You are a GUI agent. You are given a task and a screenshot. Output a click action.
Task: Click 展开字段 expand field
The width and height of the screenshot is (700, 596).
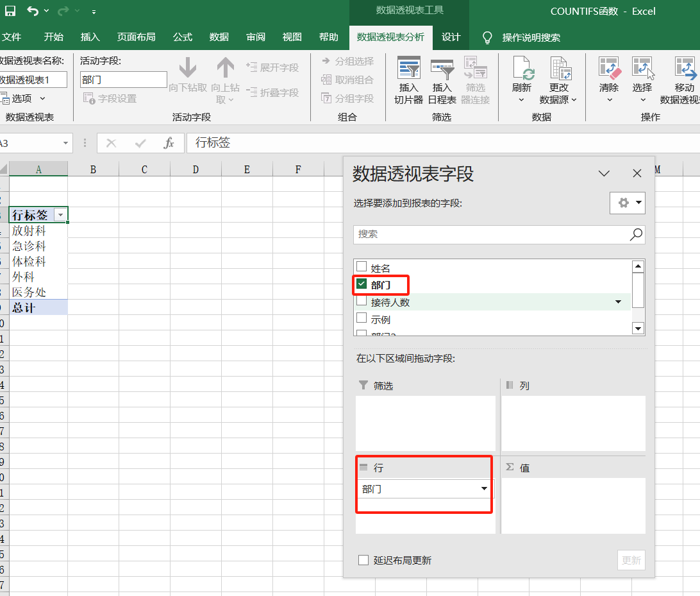click(272, 67)
